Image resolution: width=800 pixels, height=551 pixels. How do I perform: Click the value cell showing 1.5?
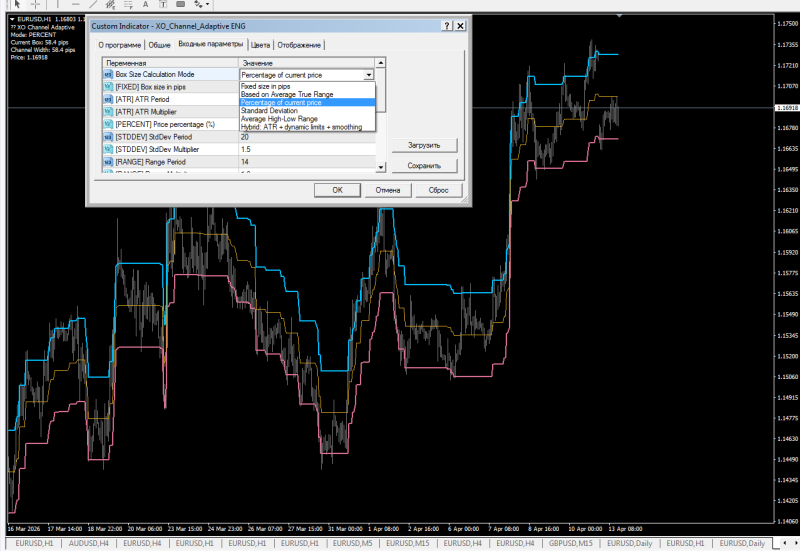pyautogui.click(x=308, y=149)
